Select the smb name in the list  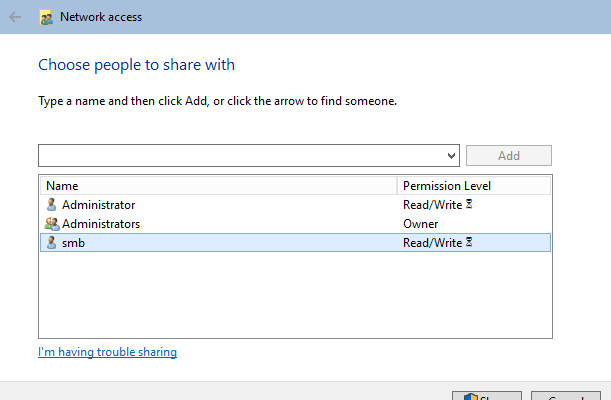(73, 243)
